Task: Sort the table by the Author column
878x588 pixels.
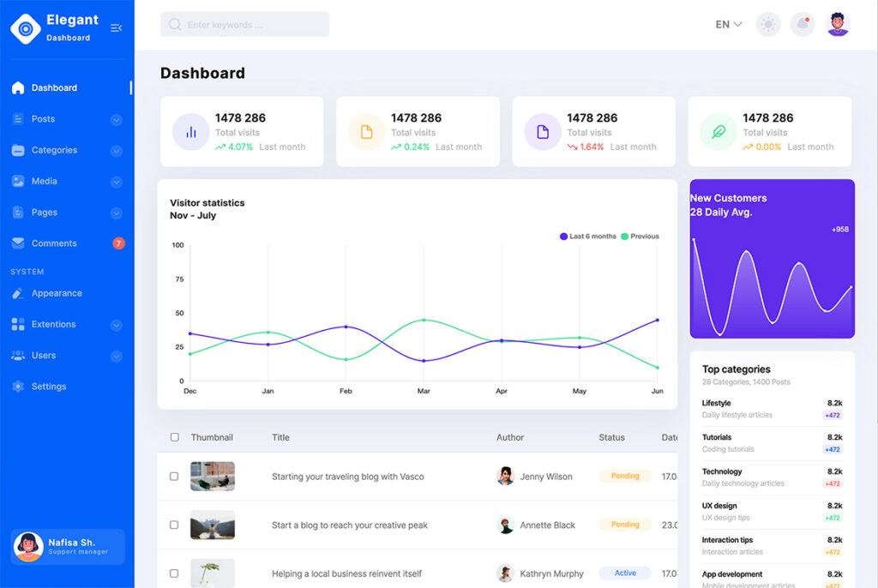Action: click(510, 437)
